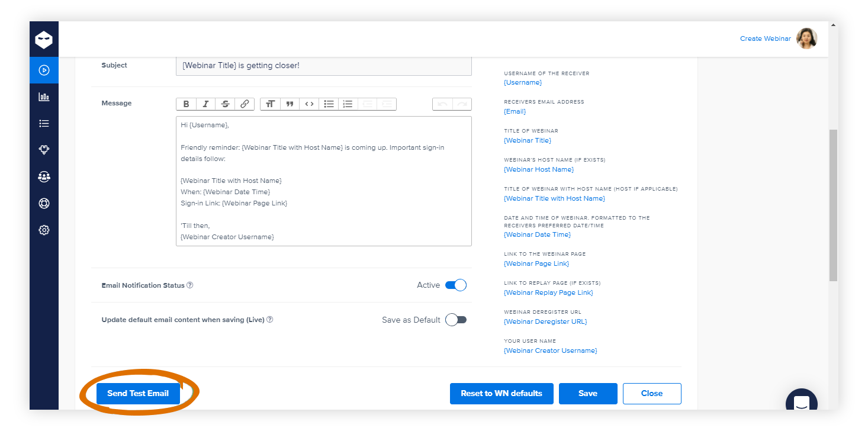Insert the {Webinar Deregister URL} placeholder
The height and width of the screenshot is (431, 868).
(546, 321)
